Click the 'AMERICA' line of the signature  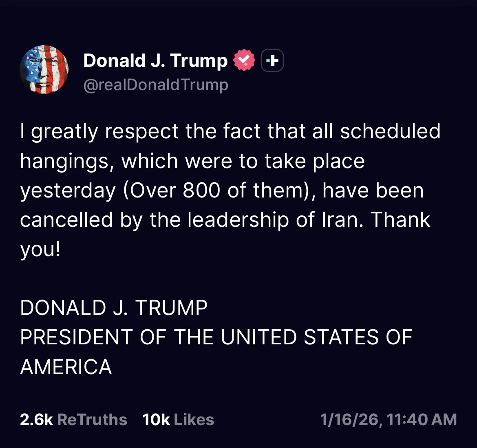click(66, 366)
